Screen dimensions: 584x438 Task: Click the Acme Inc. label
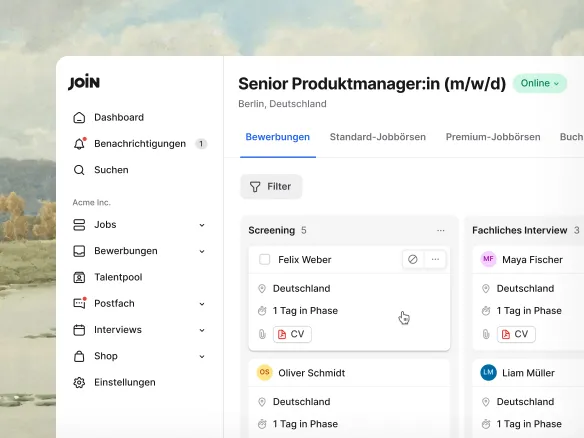click(92, 203)
